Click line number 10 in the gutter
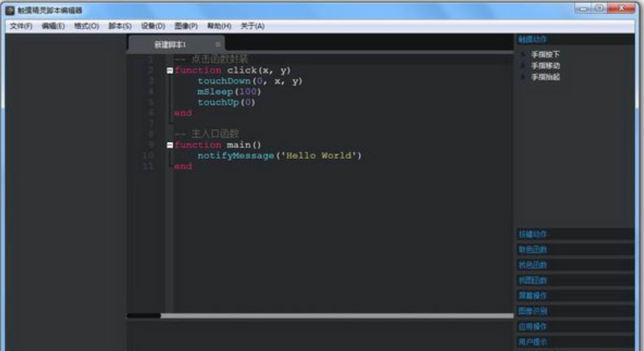644x351 pixels. pyautogui.click(x=148, y=156)
